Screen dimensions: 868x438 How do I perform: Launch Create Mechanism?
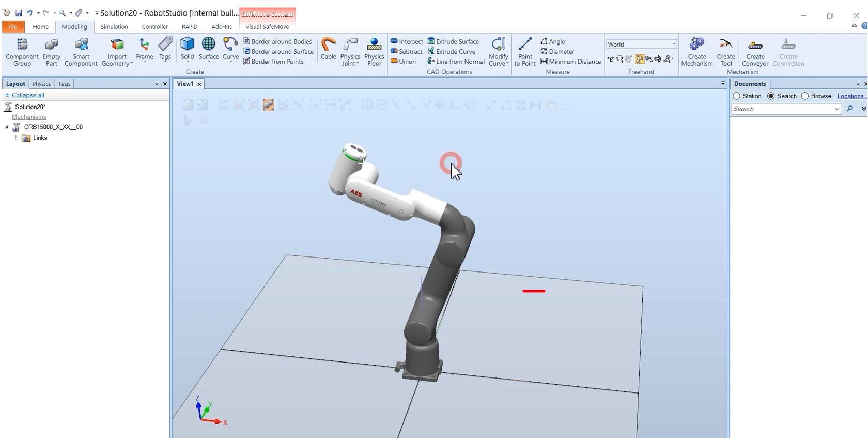(x=697, y=52)
